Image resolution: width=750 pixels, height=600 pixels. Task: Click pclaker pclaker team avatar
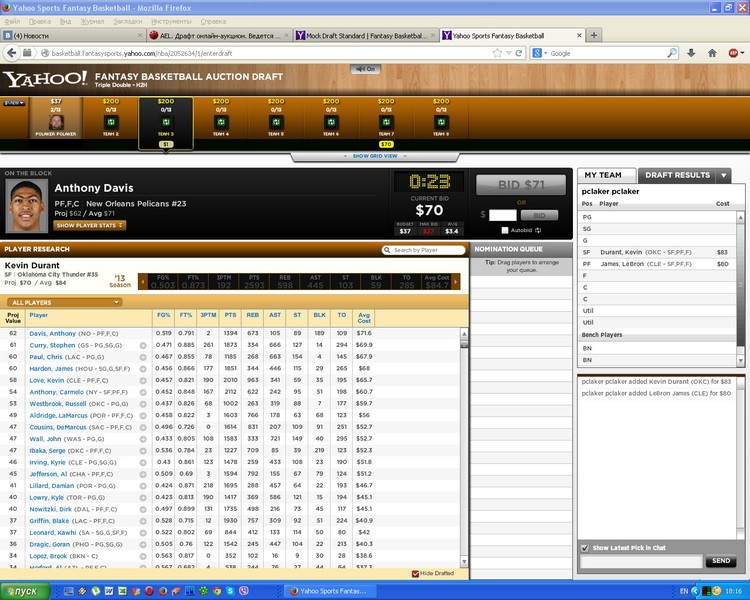click(x=56, y=122)
